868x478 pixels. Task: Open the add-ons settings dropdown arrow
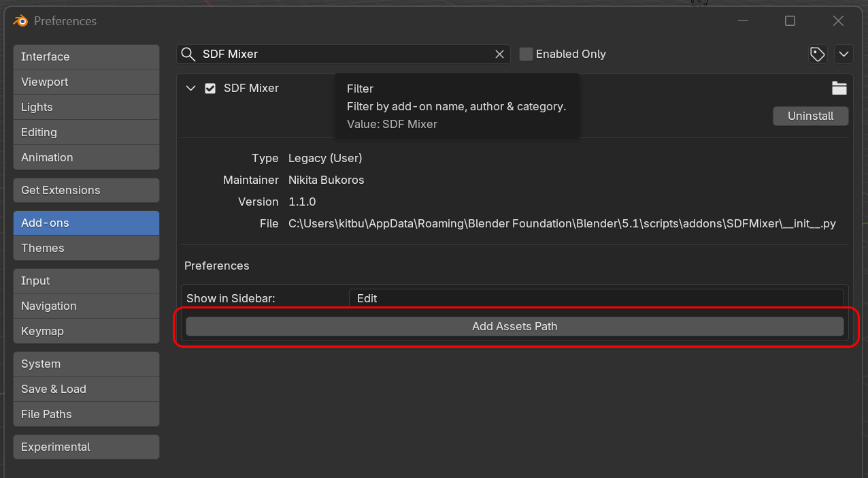(x=844, y=54)
